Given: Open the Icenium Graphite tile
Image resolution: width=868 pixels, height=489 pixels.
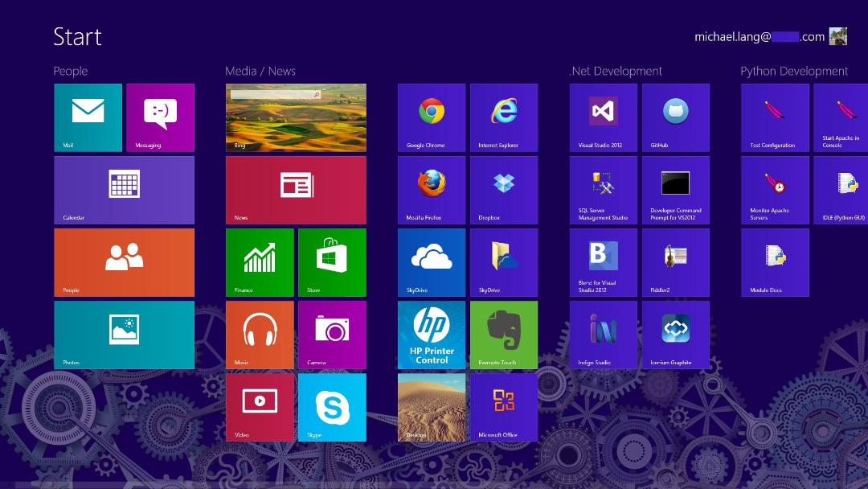Looking at the screenshot, I should (676, 335).
